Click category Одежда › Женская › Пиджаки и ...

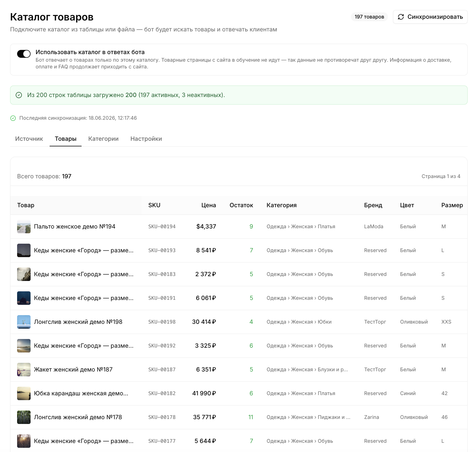pos(308,417)
